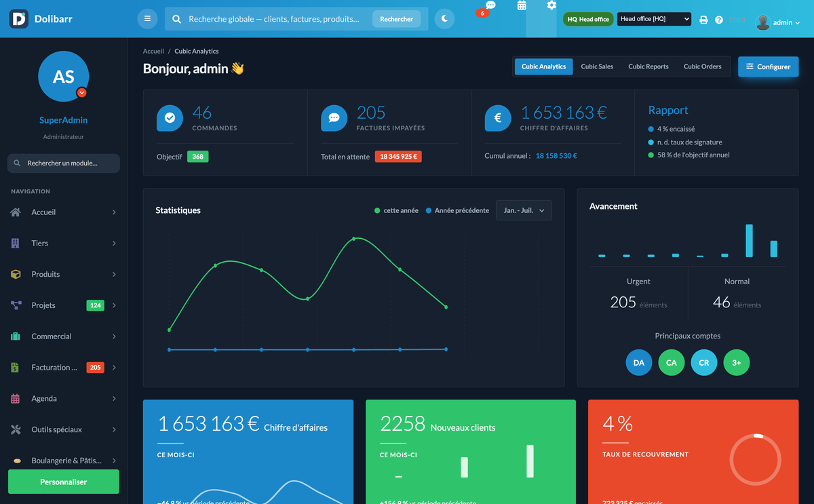
Task: Expand the Outils spéciaux menu chevron
Action: (x=114, y=429)
